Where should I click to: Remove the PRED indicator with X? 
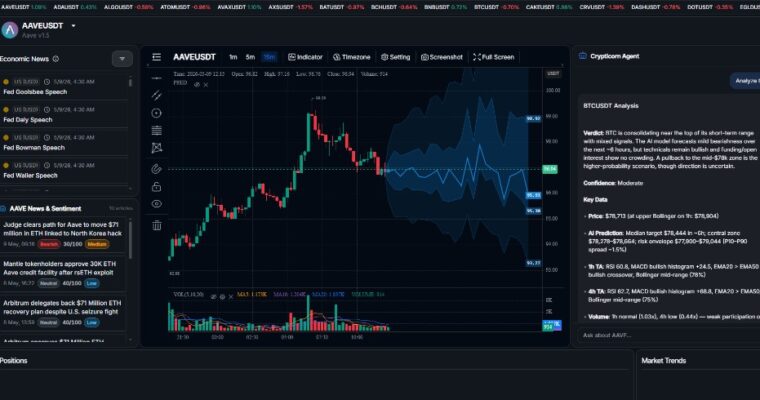[x=206, y=84]
